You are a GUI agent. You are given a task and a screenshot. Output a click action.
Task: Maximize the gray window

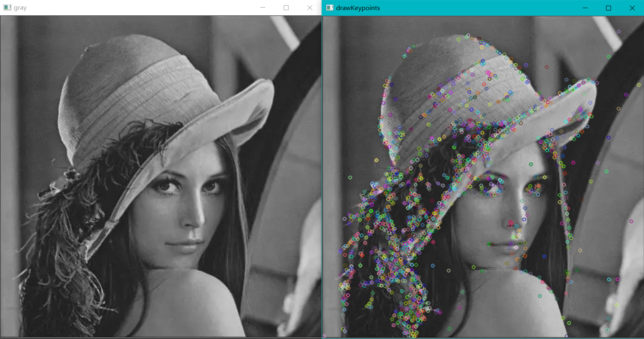coord(286,8)
